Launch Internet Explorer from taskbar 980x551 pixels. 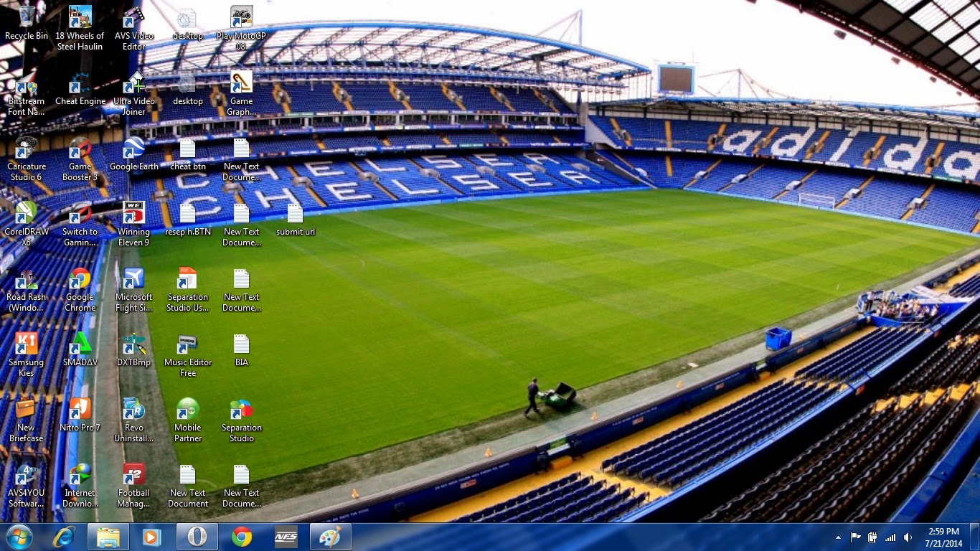64,537
